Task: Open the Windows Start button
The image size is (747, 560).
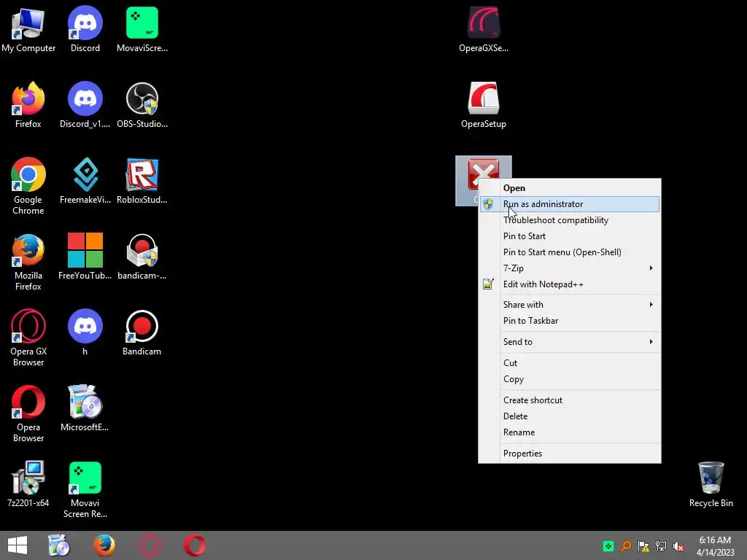Action: [x=18, y=545]
